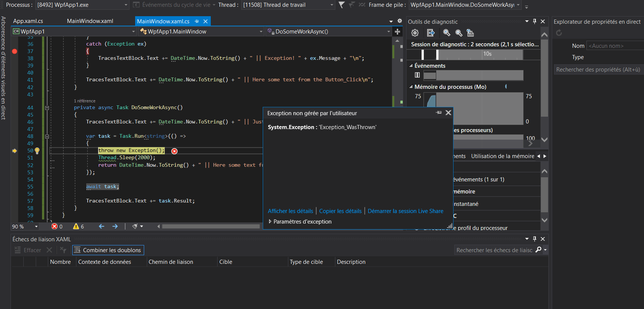Select Utilisation de la mémoire tab
644x309 pixels.
[x=502, y=156]
